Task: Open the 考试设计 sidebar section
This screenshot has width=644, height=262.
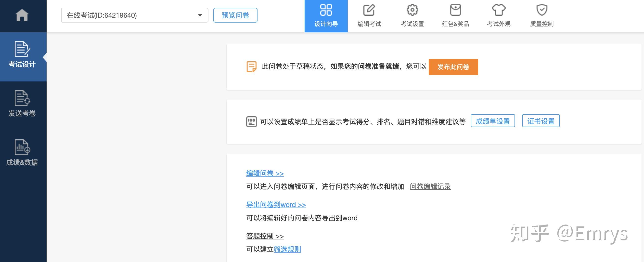Action: pyautogui.click(x=23, y=56)
